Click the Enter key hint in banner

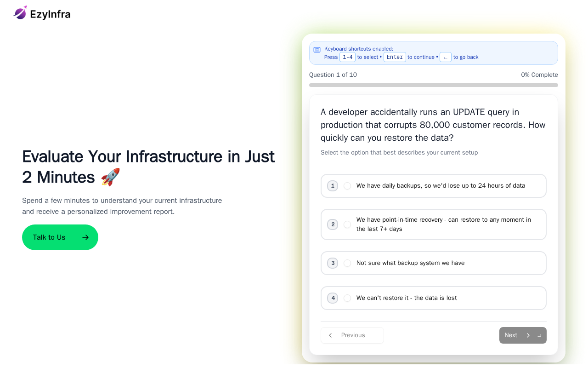point(395,57)
